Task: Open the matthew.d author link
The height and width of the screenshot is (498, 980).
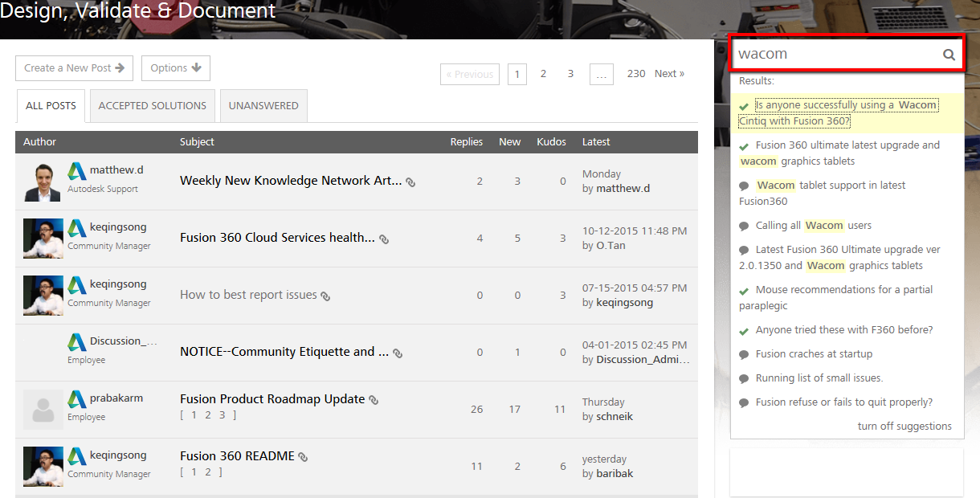Action: pos(116,170)
